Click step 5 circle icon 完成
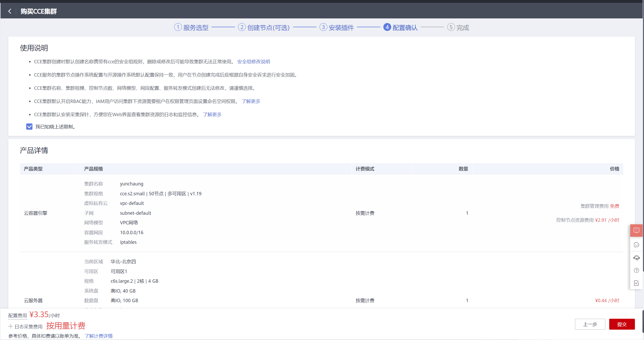Viewport: 644px width, 340px height. click(451, 27)
